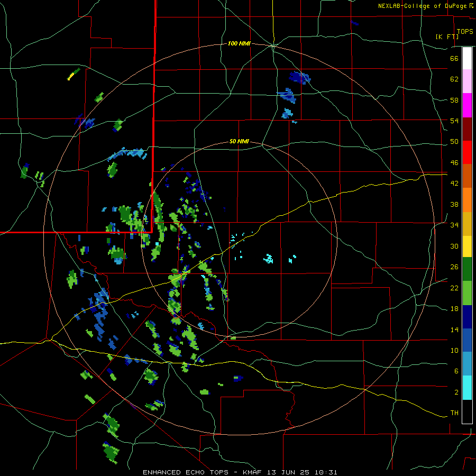
Task: Click the legend value "34"
Action: [x=454, y=225]
